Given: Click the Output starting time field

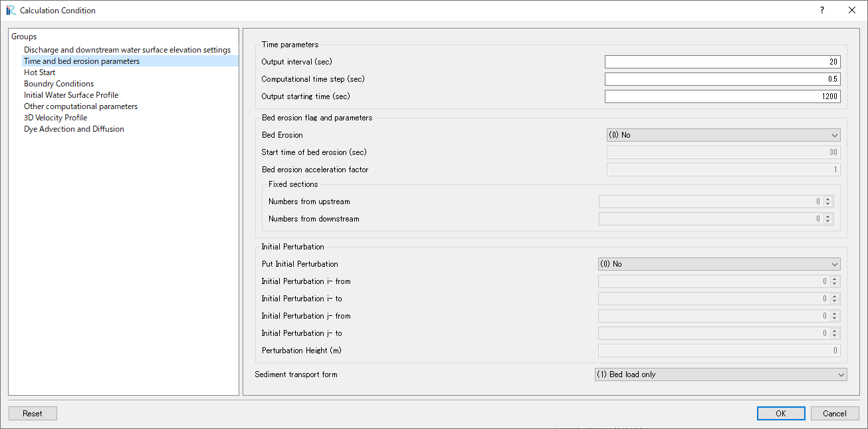Looking at the screenshot, I should click(x=722, y=96).
